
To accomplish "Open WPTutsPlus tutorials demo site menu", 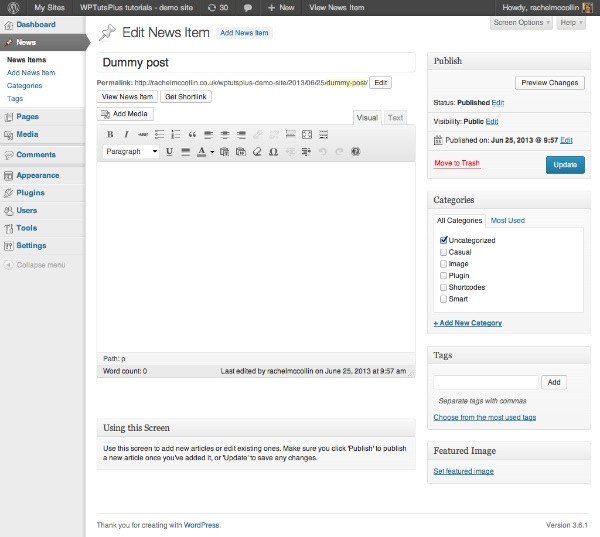I will tap(136, 8).
